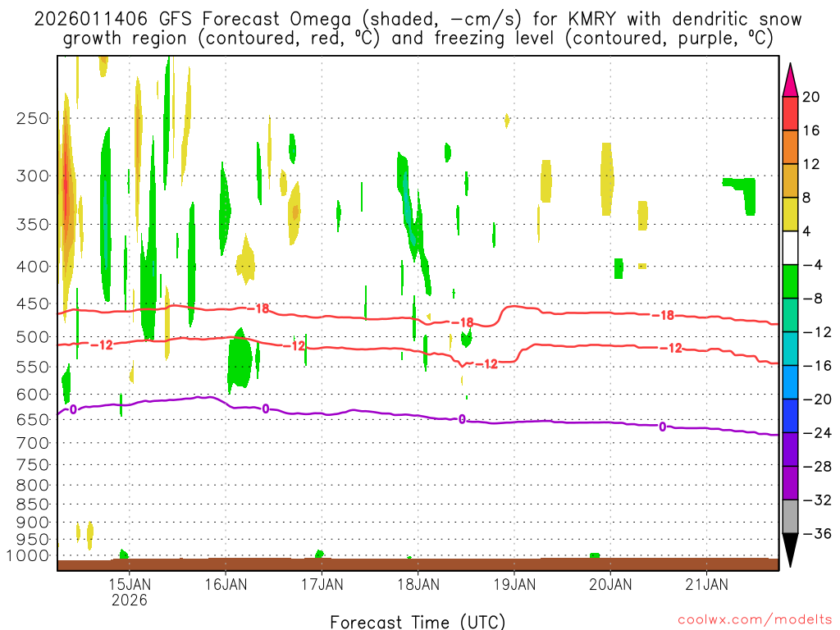840x630 pixels.
Task: Click the Forecast Time (UTC) axis title
Action: tap(418, 622)
